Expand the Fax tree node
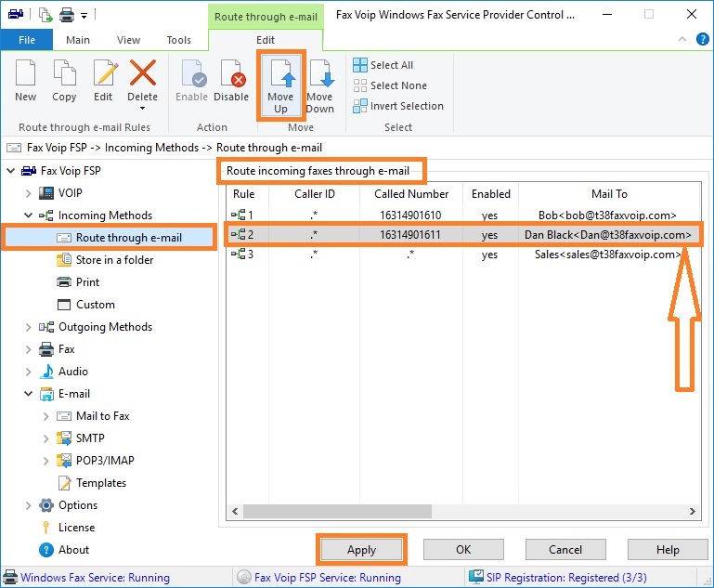Viewport: 714px width, 588px height. (28, 350)
